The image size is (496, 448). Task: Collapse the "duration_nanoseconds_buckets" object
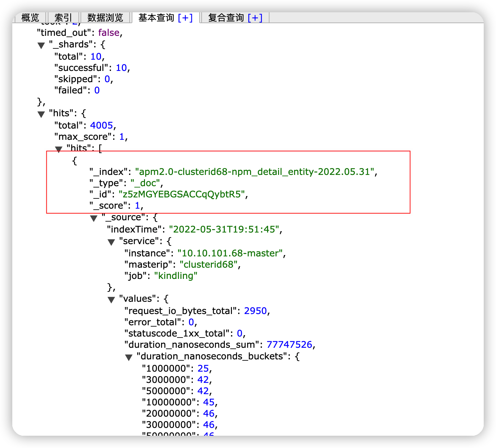point(129,357)
